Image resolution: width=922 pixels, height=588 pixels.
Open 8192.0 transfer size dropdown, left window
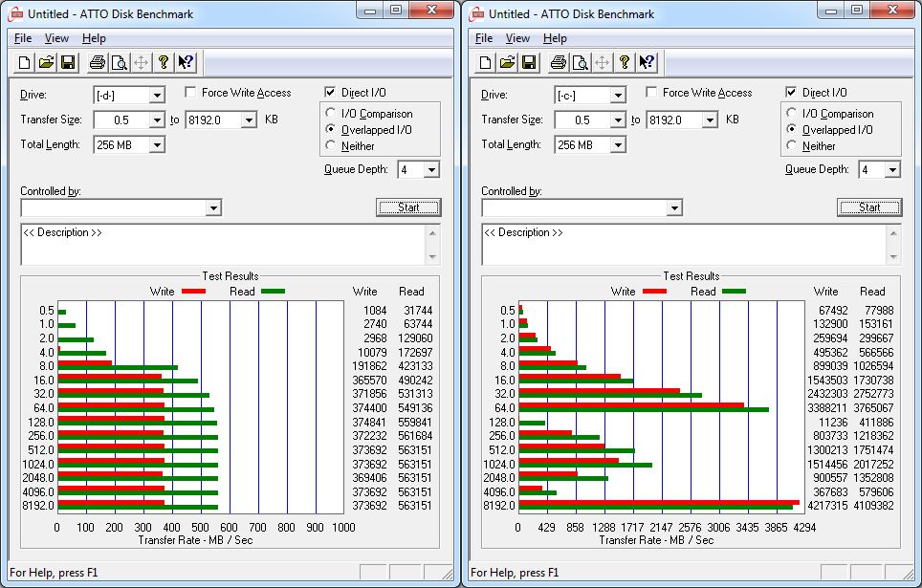(x=250, y=120)
